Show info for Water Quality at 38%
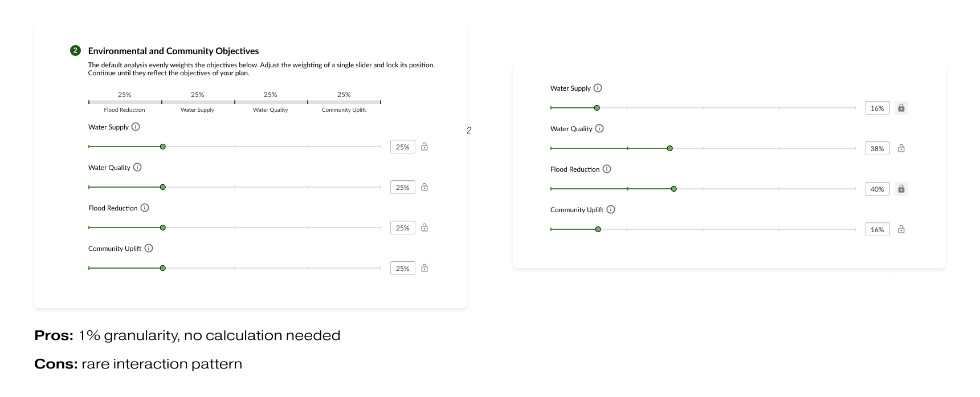Screen dimensions: 980x397 pos(599,128)
